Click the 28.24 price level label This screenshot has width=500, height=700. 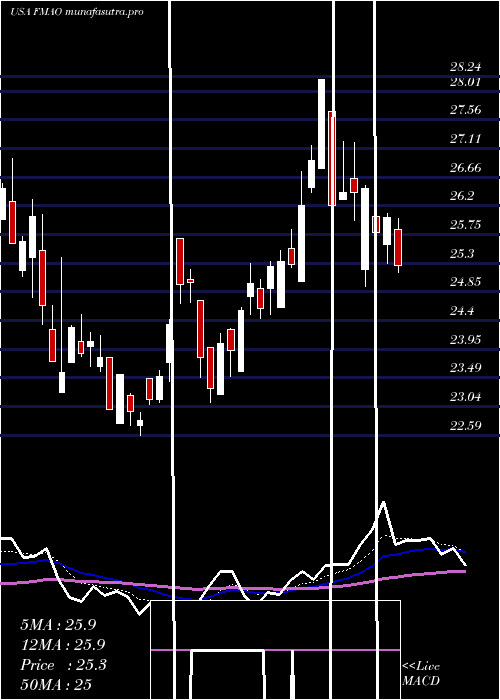[466, 67]
